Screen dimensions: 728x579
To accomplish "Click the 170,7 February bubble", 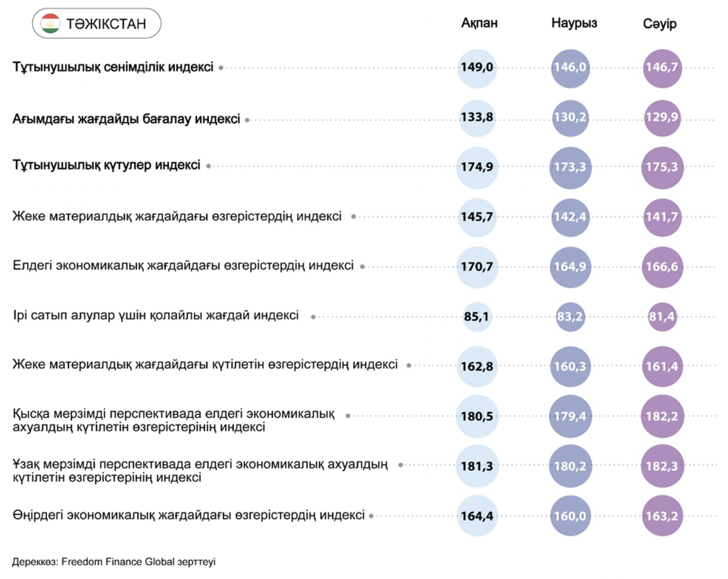I will click(x=477, y=267).
